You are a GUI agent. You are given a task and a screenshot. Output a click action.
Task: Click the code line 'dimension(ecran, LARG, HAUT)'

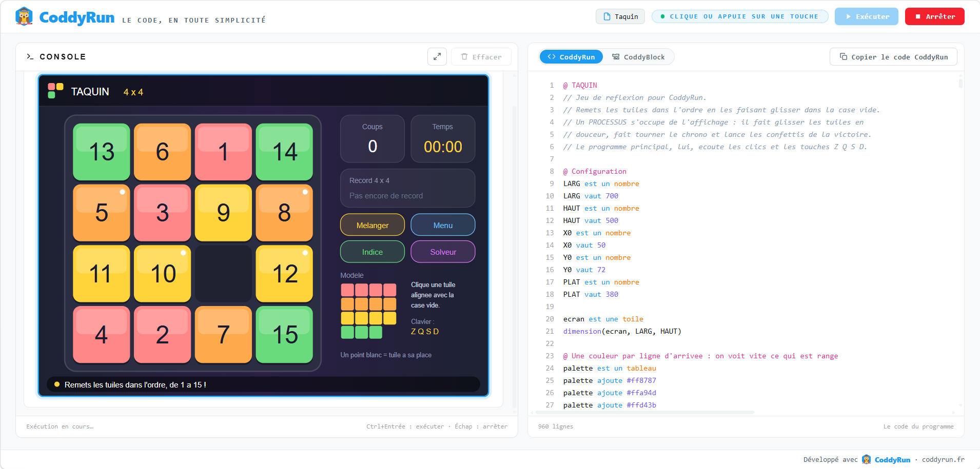pyautogui.click(x=622, y=331)
